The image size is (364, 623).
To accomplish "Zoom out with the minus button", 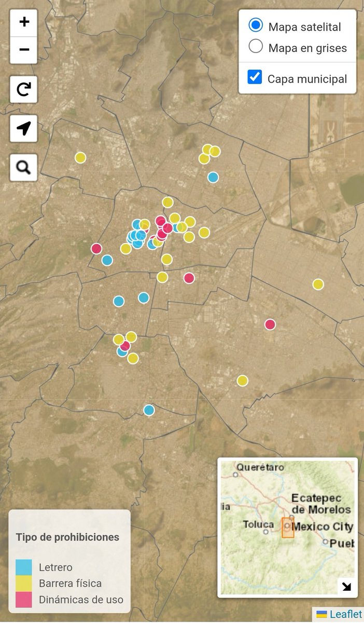I will pyautogui.click(x=24, y=50).
